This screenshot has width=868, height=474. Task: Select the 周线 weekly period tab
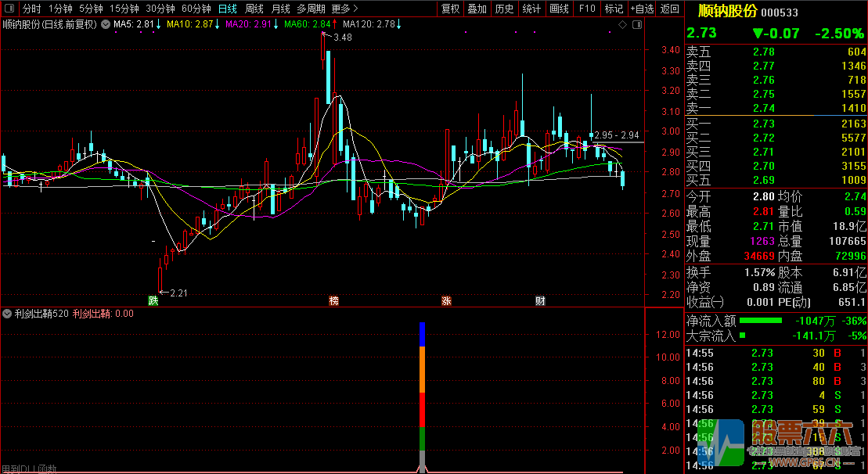(254, 9)
